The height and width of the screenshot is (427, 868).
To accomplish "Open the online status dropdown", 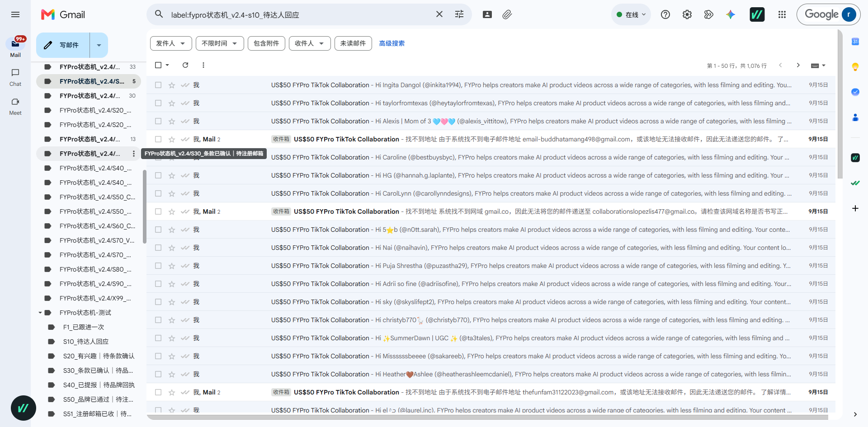I will click(631, 14).
